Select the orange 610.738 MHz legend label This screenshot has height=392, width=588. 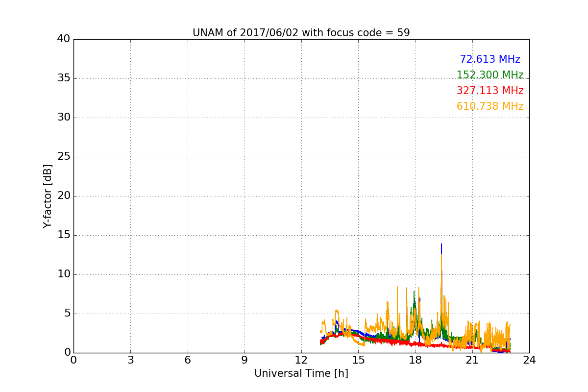coord(490,106)
